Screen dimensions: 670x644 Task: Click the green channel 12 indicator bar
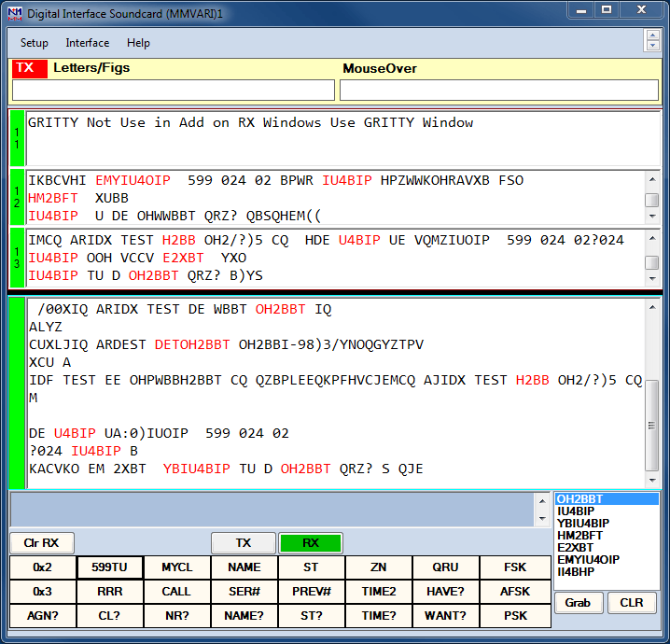tap(17, 197)
